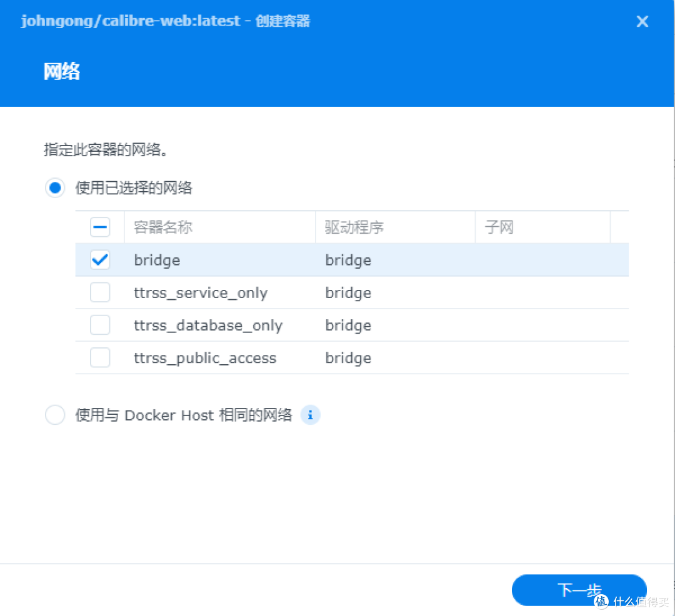675x616 pixels.
Task: Check the ttrss_public_access checkbox
Action: [100, 358]
